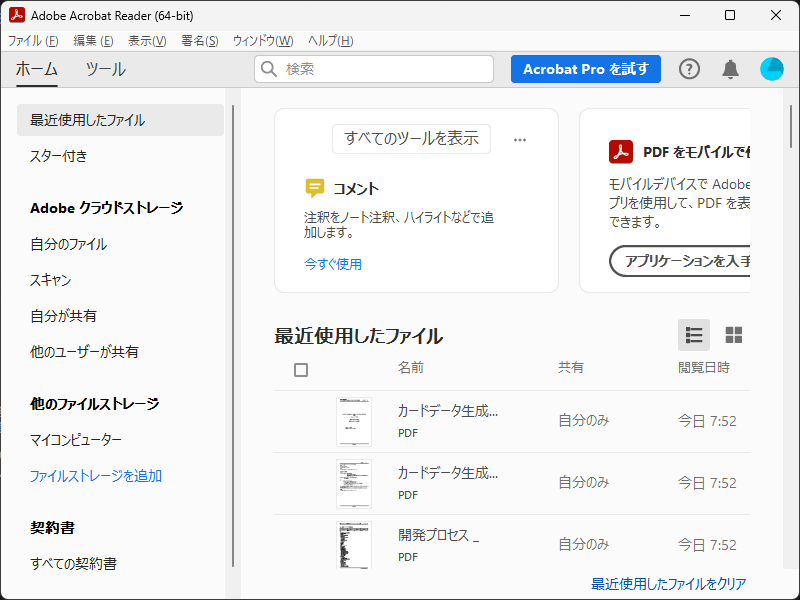Switch to the ツール tab
Image resolution: width=800 pixels, height=600 pixels.
(105, 69)
